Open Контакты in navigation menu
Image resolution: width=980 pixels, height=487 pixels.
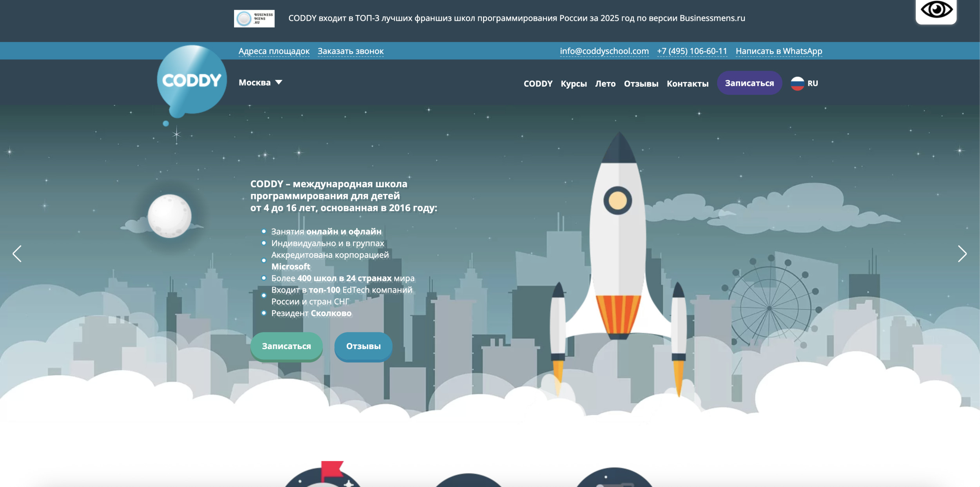688,84
